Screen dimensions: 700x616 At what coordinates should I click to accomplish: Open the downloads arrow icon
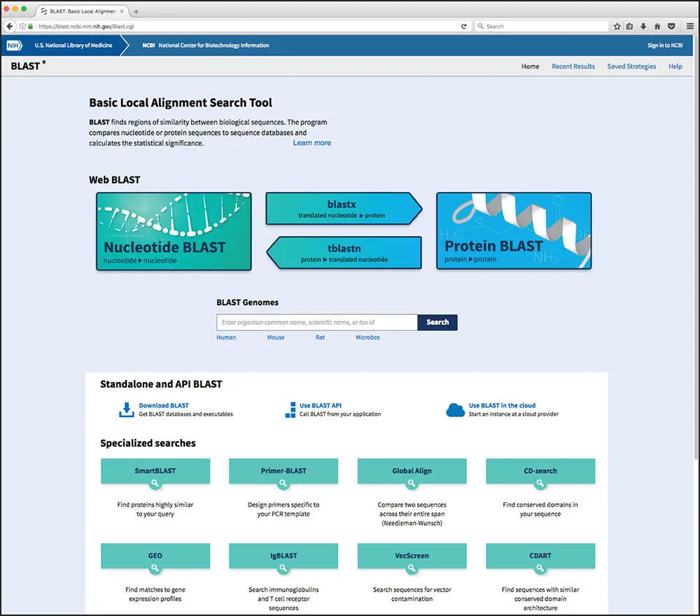(x=643, y=27)
